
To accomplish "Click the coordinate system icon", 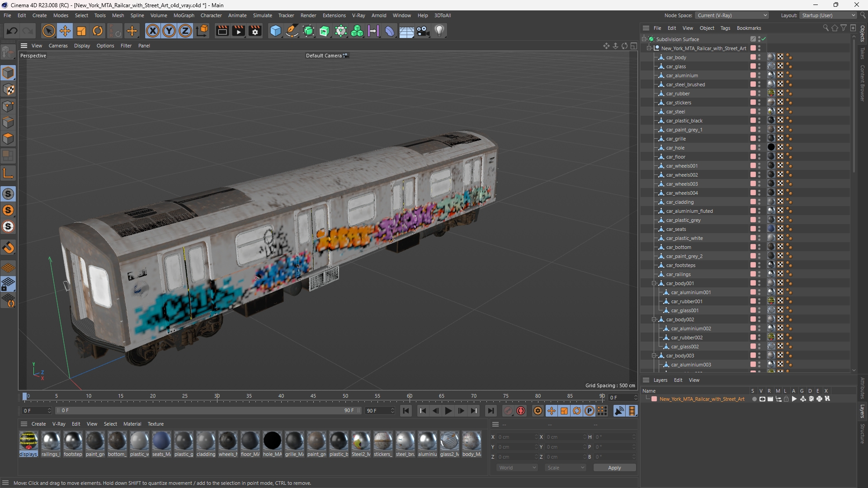I will tap(203, 31).
